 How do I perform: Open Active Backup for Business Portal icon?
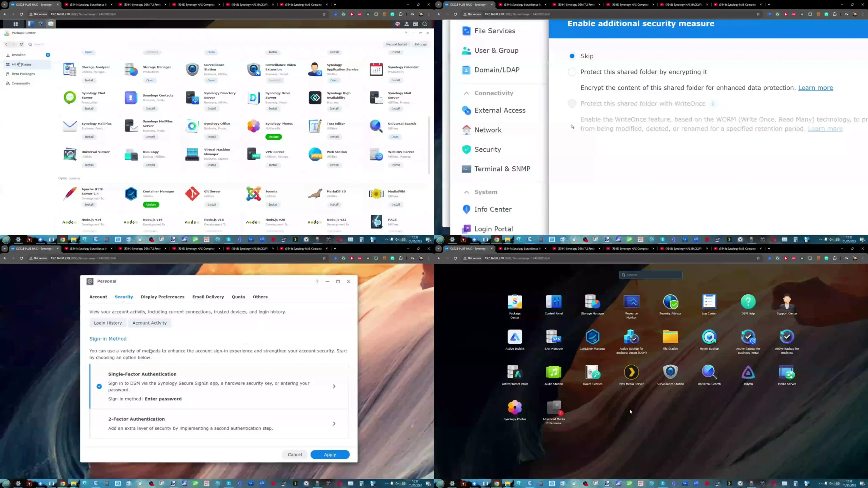(x=748, y=342)
